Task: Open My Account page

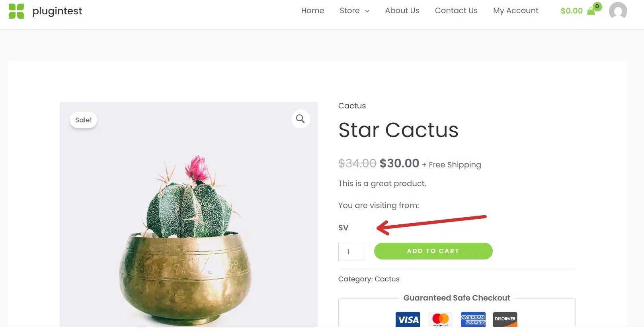Action: pyautogui.click(x=515, y=11)
